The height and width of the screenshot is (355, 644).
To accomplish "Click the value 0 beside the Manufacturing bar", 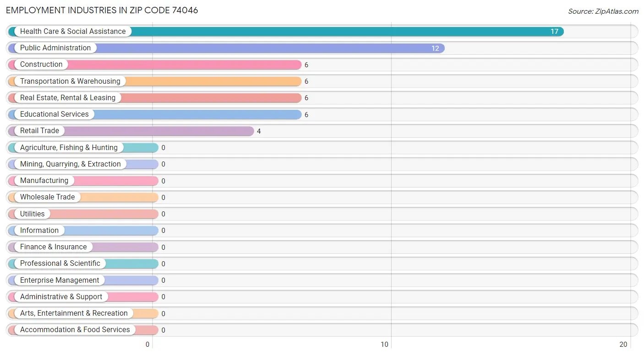I will point(163,181).
